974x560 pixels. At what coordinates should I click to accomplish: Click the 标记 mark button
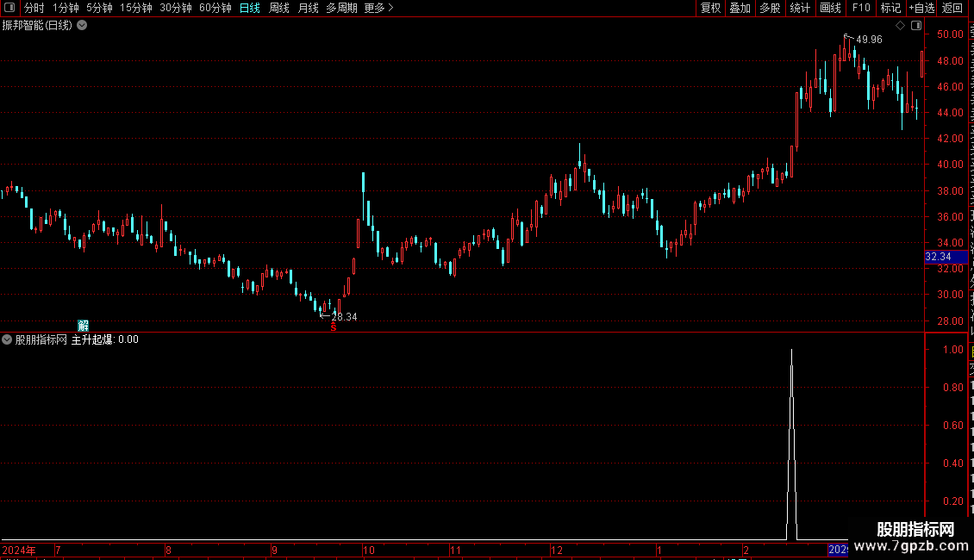tap(890, 8)
